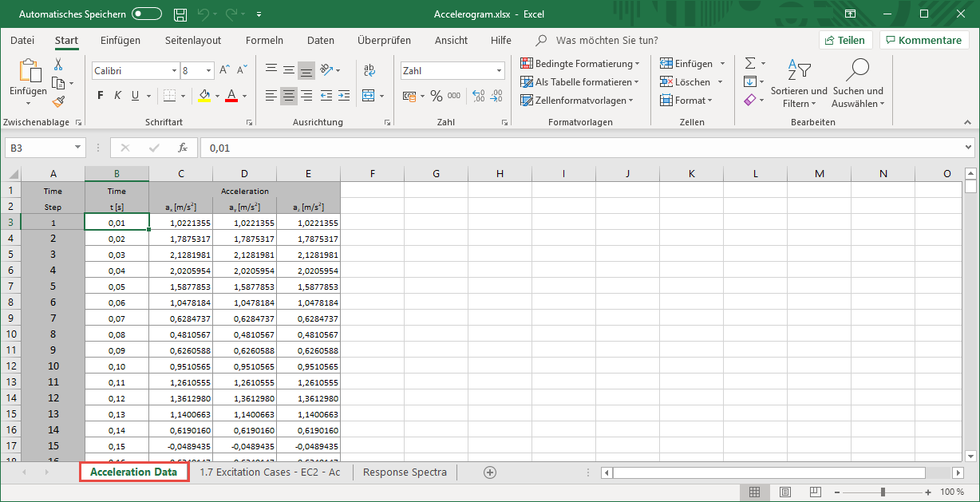The width and height of the screenshot is (980, 502).
Task: Open Bedingte Formatierung (conditional formatting)
Action: pos(580,63)
